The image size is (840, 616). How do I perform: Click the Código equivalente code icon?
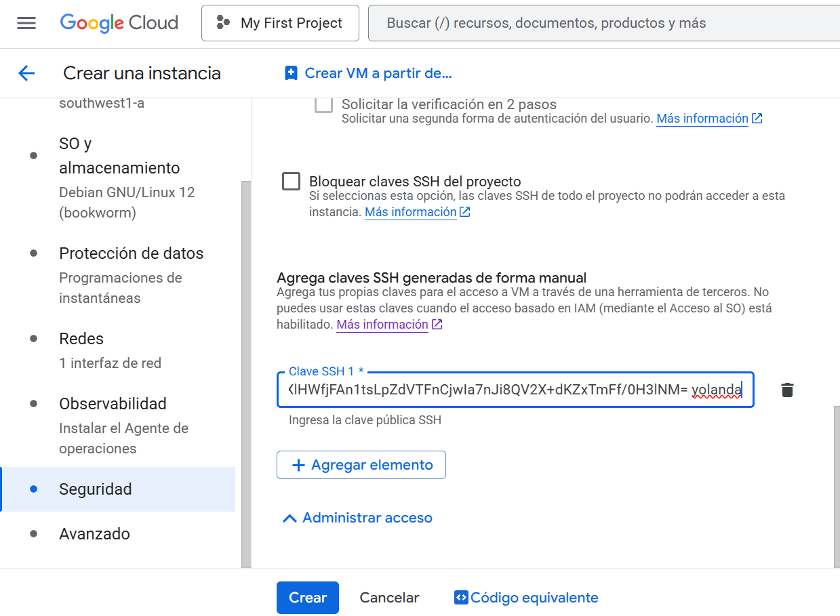tap(461, 598)
